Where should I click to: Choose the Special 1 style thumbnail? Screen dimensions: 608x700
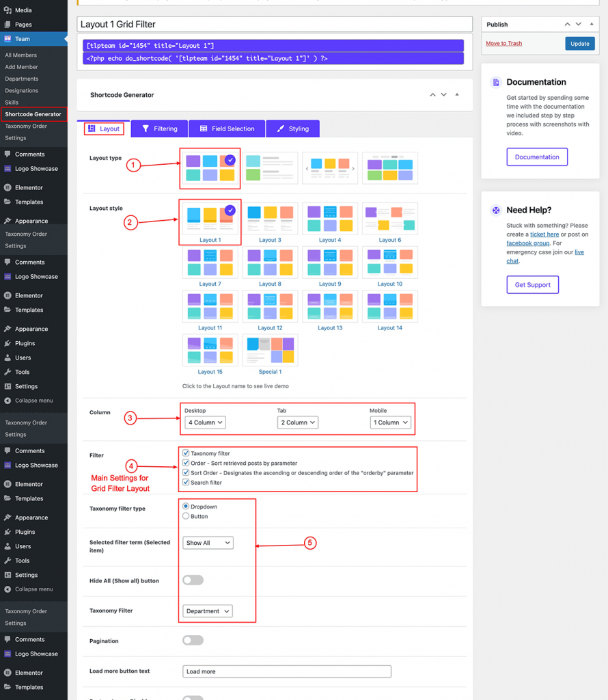point(270,350)
